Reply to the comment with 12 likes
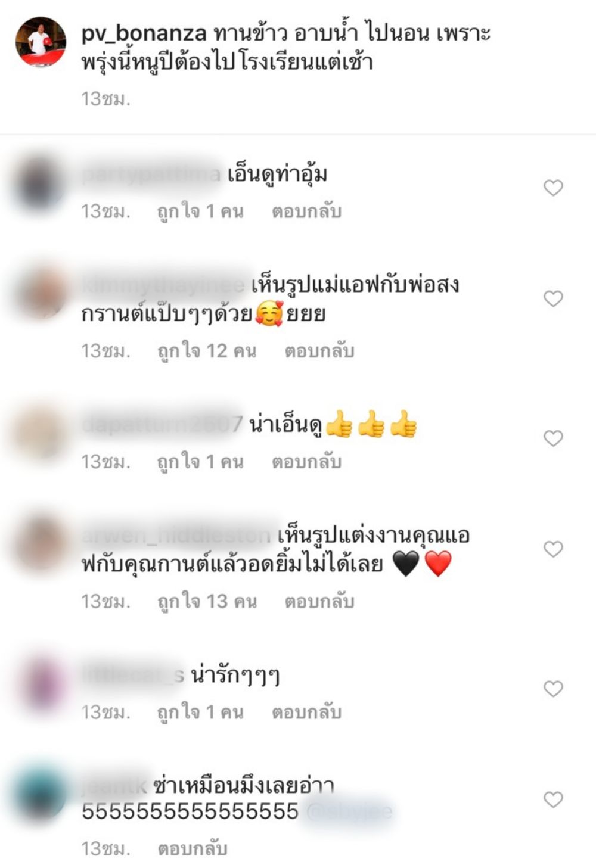Image resolution: width=596 pixels, height=868 pixels. click(319, 351)
